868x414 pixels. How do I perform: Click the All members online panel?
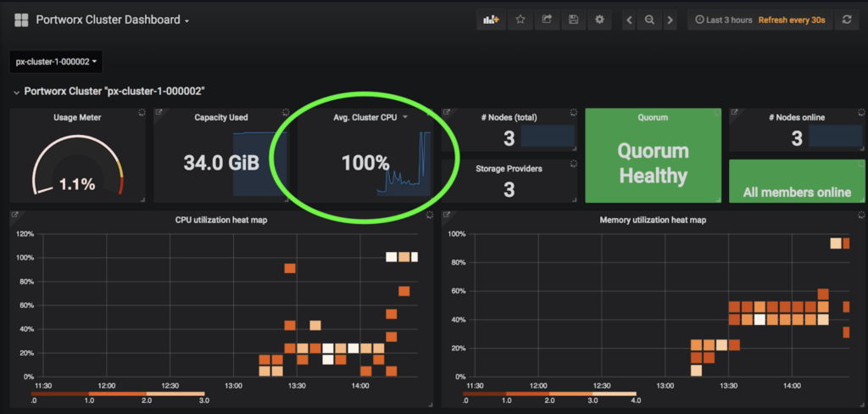point(796,192)
